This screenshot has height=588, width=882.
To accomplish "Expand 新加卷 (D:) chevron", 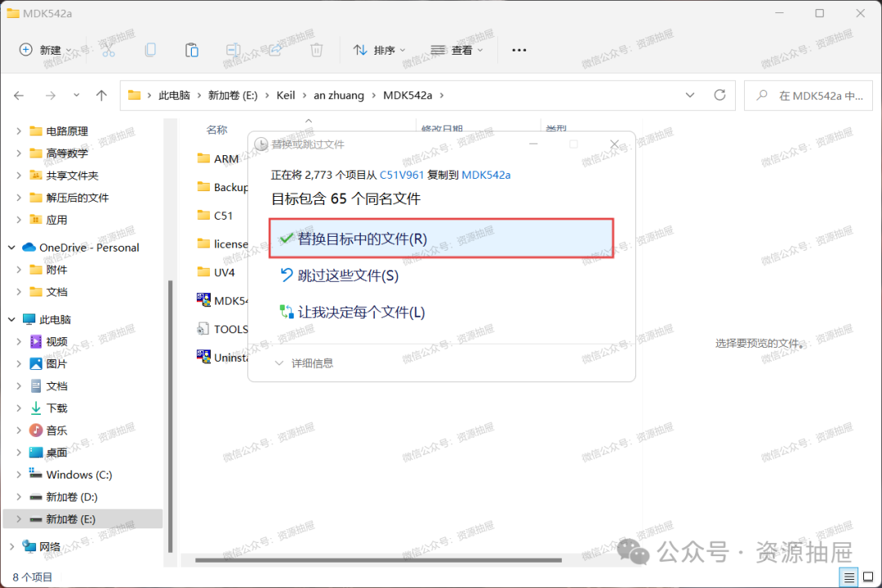I will pos(19,497).
